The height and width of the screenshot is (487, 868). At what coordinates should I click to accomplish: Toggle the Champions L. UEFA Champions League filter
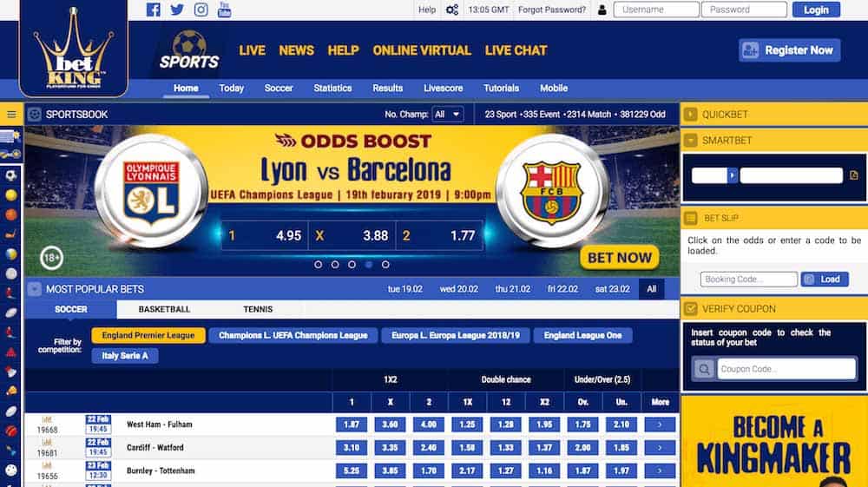click(293, 335)
